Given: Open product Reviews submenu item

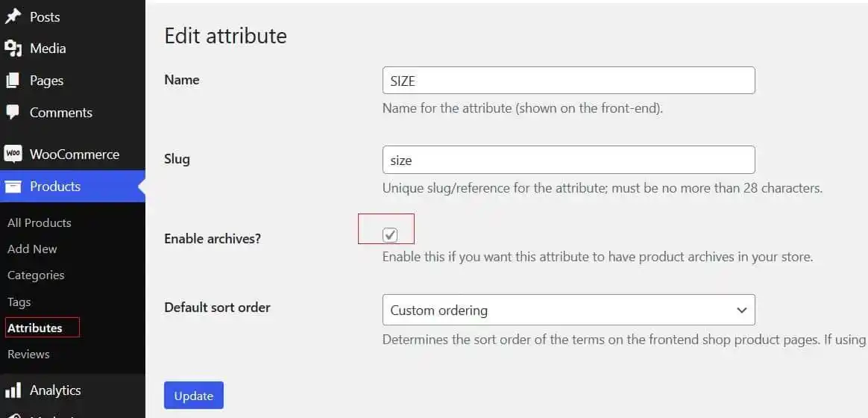Looking at the screenshot, I should tap(28, 354).
